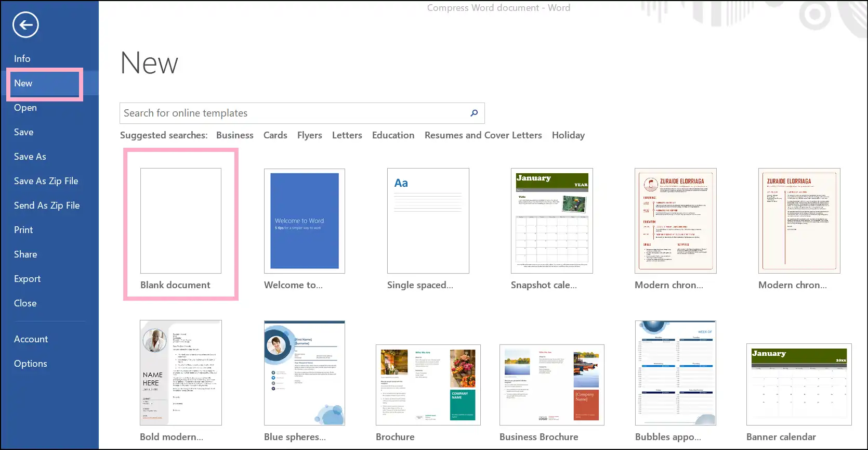Click the "Business Brochure" caption

tap(539, 437)
